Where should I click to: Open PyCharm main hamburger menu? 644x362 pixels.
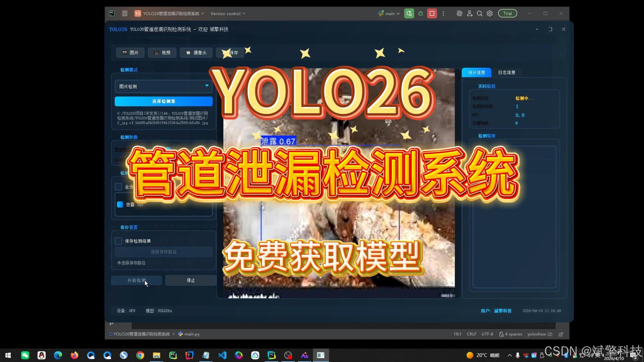point(125,14)
